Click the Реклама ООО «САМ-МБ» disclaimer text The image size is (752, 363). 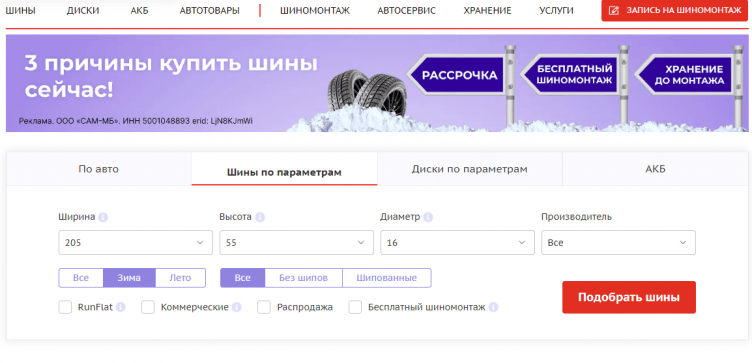pyautogui.click(x=136, y=121)
